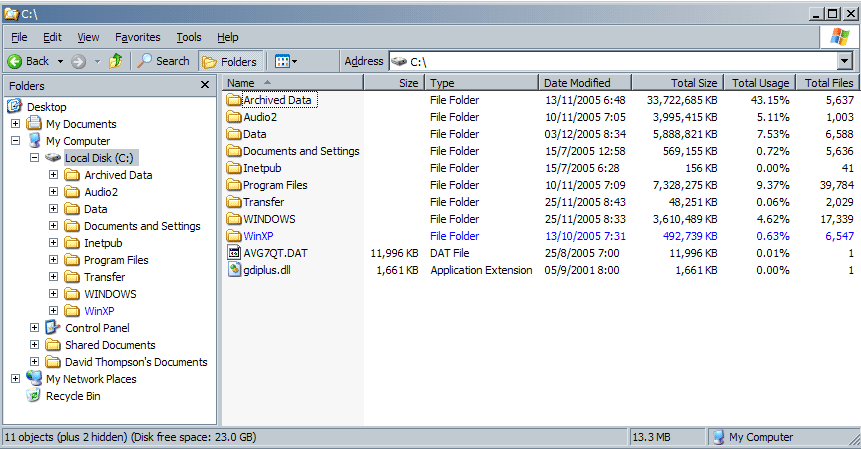Expand WINDOWS tree node
This screenshot has width=861, height=449.
pyautogui.click(x=53, y=294)
